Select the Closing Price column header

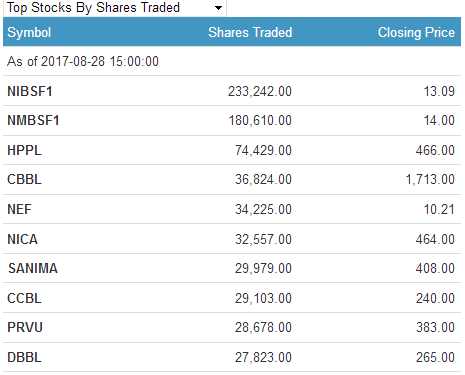coord(416,33)
